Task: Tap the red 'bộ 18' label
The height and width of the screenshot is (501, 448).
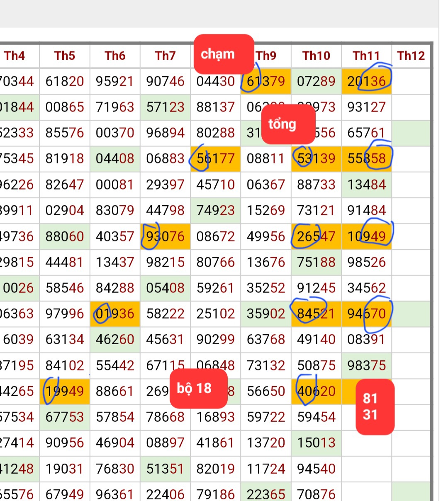Action: tap(199, 389)
